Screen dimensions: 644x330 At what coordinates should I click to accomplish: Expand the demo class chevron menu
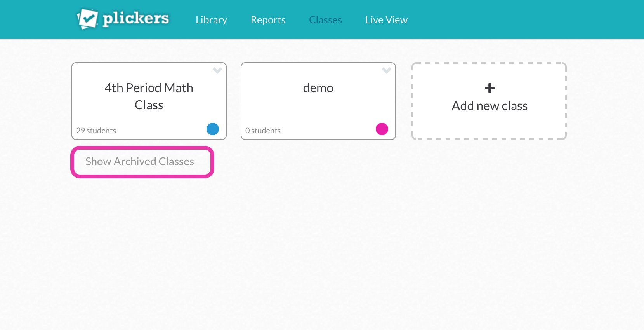point(387,70)
